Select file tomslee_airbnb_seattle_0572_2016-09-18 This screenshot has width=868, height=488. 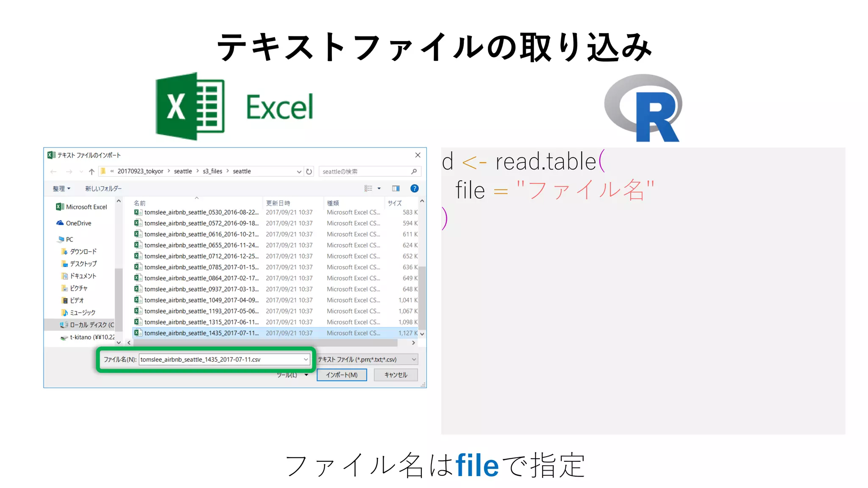(x=275, y=223)
